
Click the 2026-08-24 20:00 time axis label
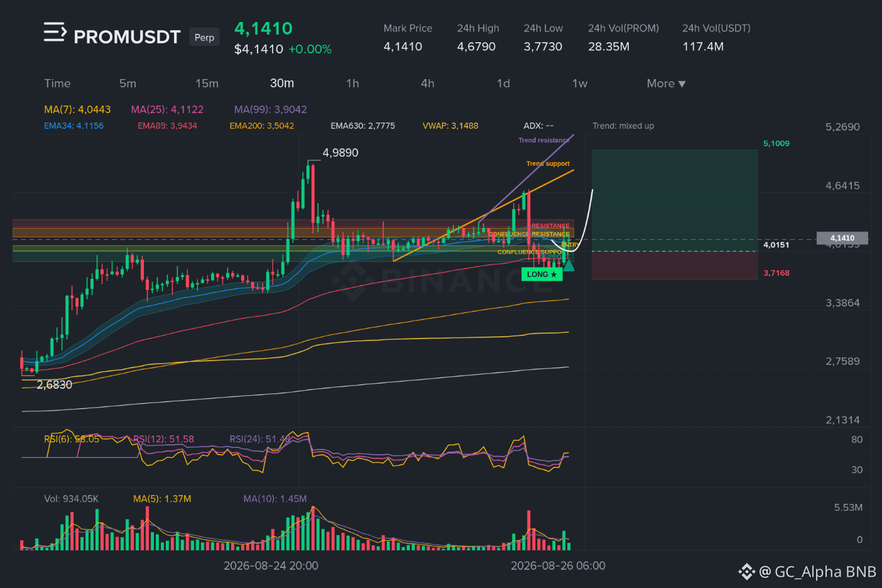tap(271, 566)
